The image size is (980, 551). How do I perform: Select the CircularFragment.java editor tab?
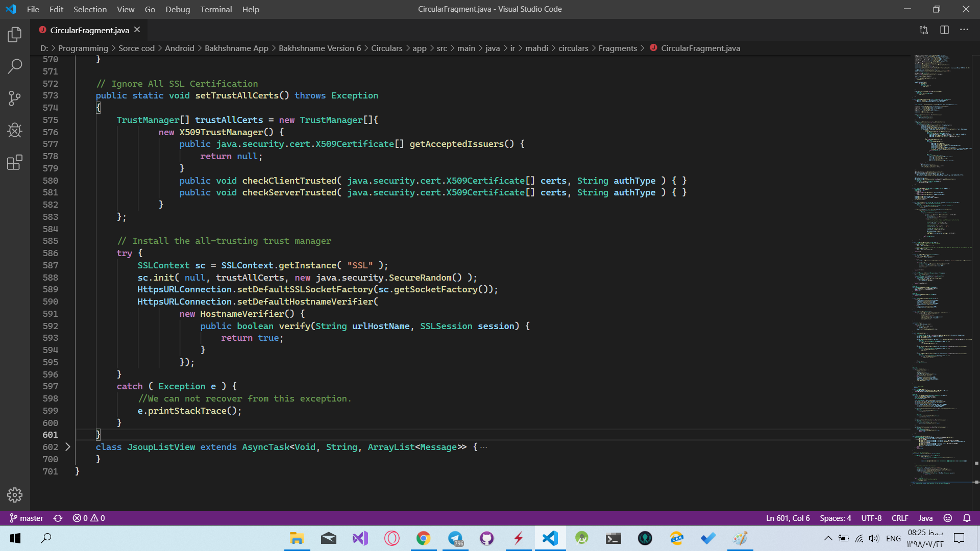(89, 30)
